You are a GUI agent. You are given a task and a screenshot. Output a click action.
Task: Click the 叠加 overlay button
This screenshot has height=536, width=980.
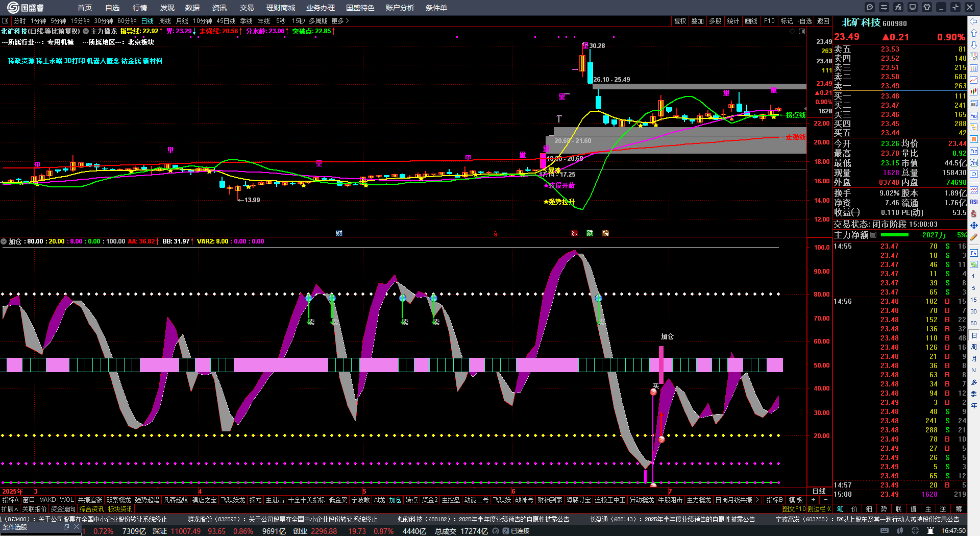698,21
